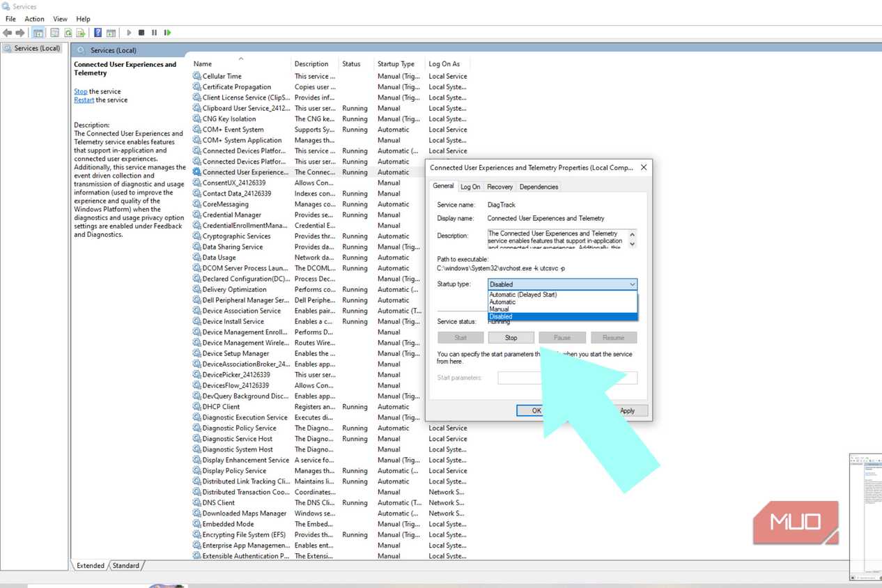The width and height of the screenshot is (882, 588).
Task: Switch to the Recovery tab in Properties
Action: point(500,187)
